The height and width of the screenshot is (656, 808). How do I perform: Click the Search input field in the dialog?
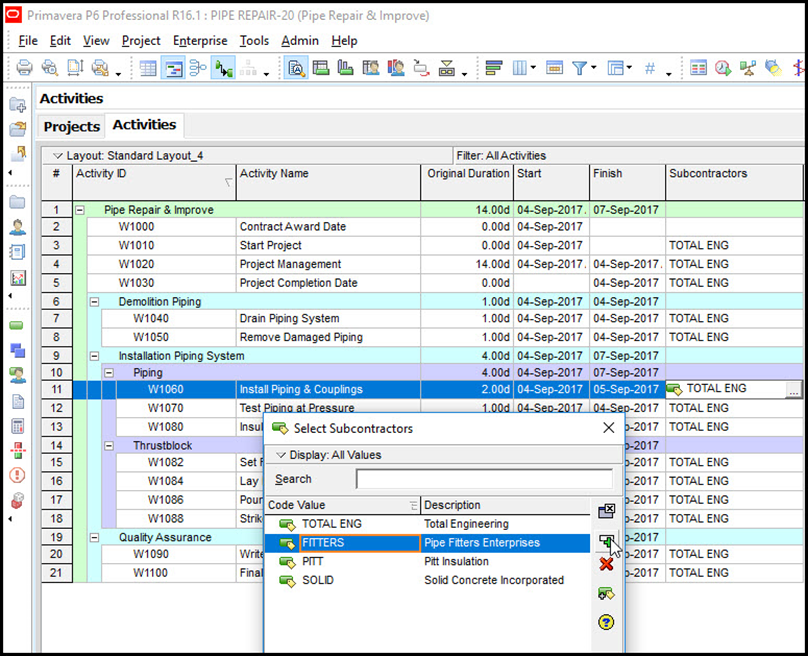pyautogui.click(x=484, y=479)
